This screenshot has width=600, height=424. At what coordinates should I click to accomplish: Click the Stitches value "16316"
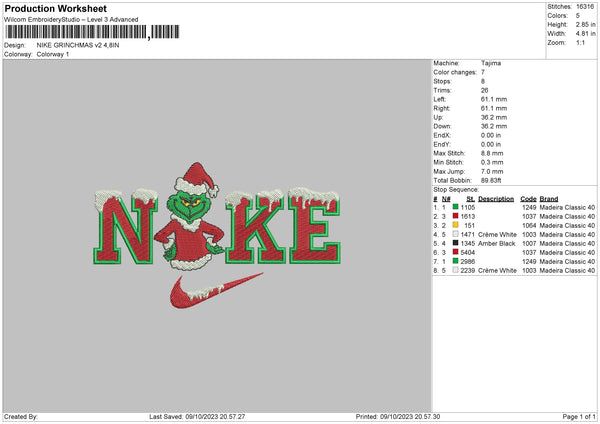585,7
